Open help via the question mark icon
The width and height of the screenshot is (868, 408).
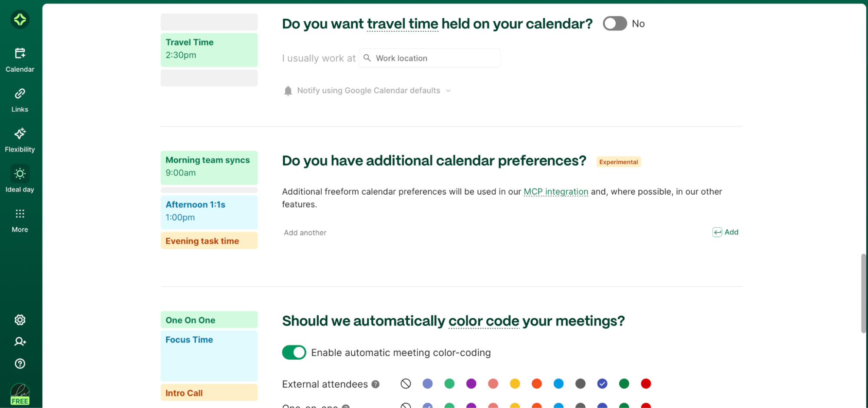[x=20, y=364]
